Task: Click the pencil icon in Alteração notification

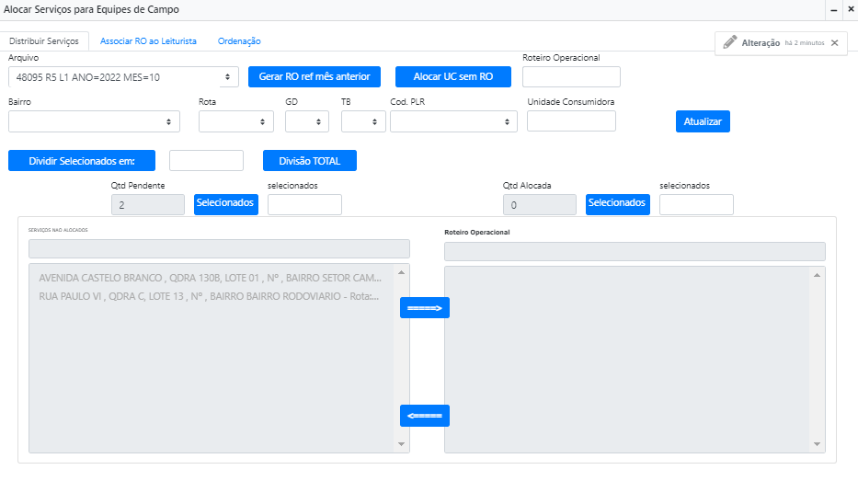Action: click(729, 42)
